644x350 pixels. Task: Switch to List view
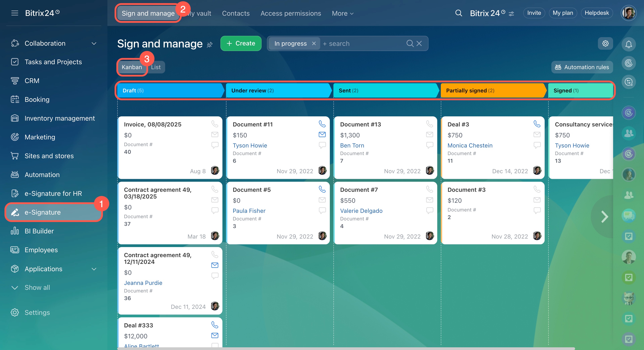pos(156,67)
